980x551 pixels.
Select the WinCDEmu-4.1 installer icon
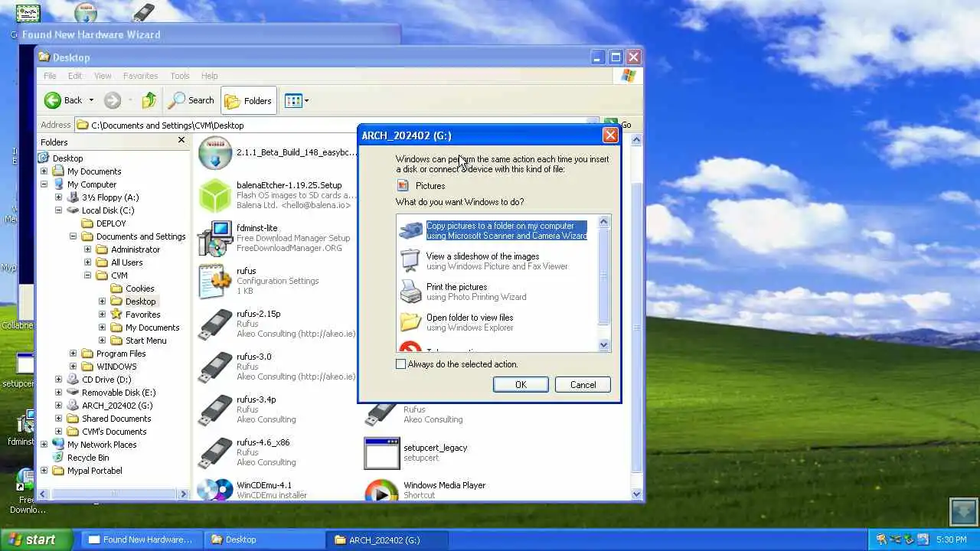[x=214, y=490]
